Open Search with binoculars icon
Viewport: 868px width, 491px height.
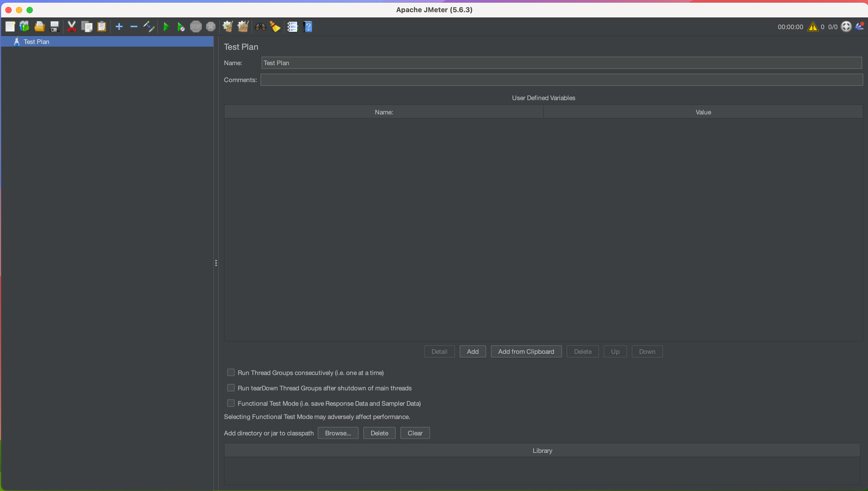point(260,27)
